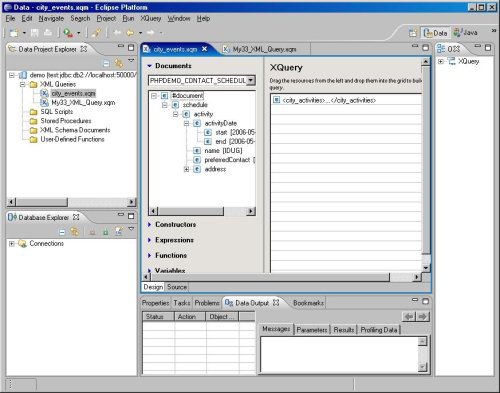Click the Stored Procedures folder icon
The height and width of the screenshot is (393, 500).
[33, 121]
